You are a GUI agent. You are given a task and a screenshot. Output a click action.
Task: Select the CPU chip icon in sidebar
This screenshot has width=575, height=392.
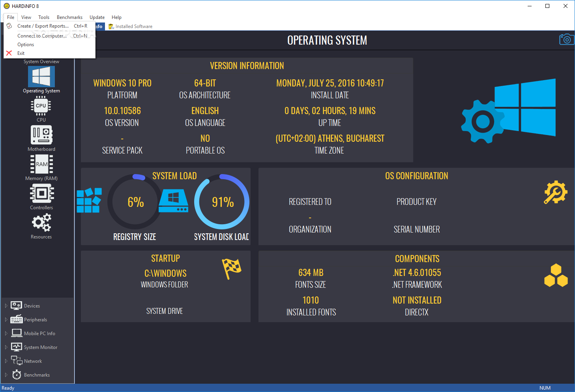click(x=41, y=106)
